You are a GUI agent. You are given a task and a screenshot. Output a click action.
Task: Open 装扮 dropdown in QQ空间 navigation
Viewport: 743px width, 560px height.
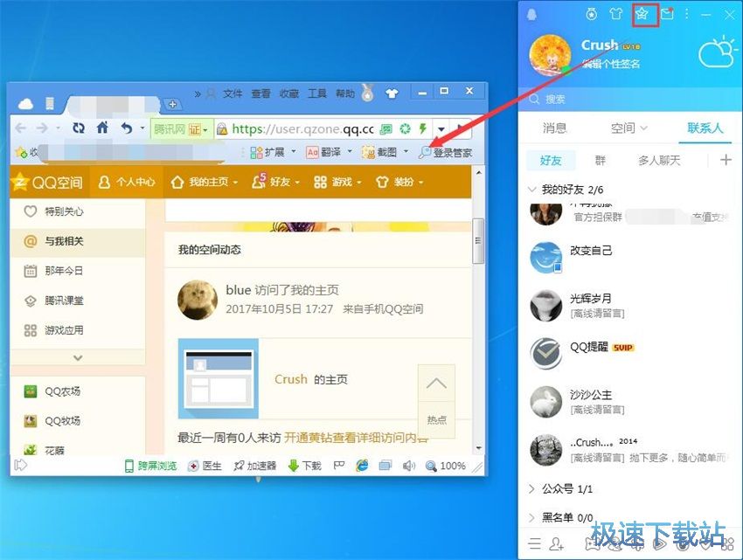click(399, 182)
